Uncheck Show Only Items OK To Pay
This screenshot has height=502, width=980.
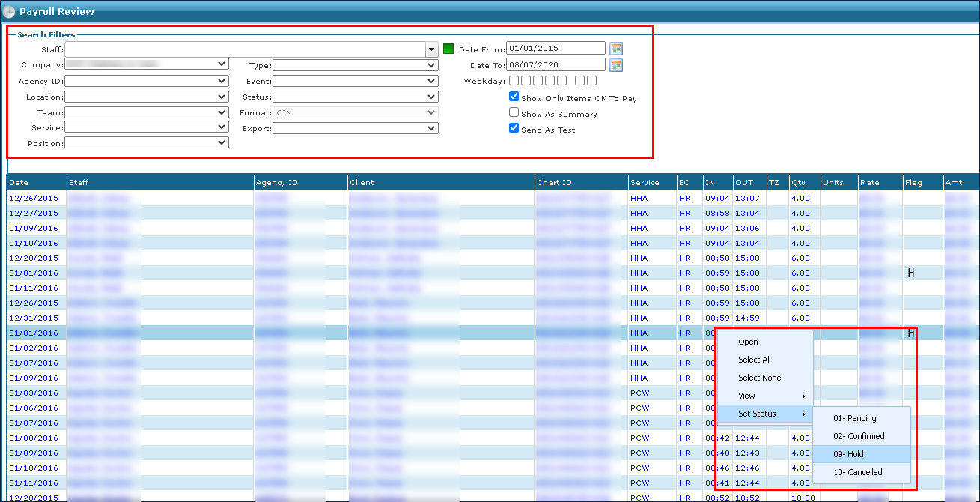[x=514, y=97]
